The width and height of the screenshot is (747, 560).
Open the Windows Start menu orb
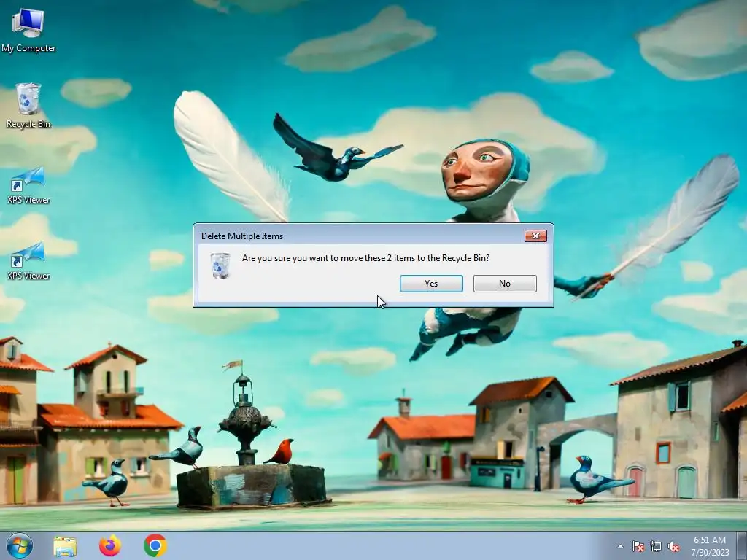(x=20, y=545)
